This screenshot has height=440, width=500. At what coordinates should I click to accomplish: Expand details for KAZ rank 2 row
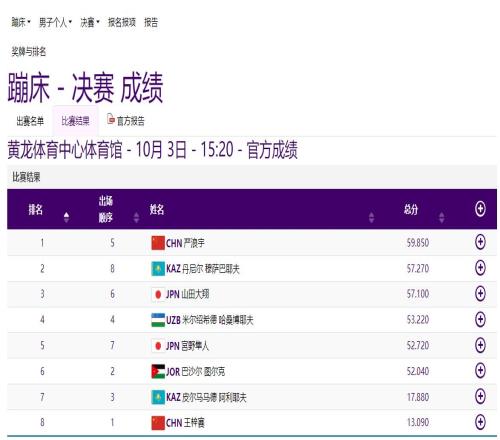(480, 268)
